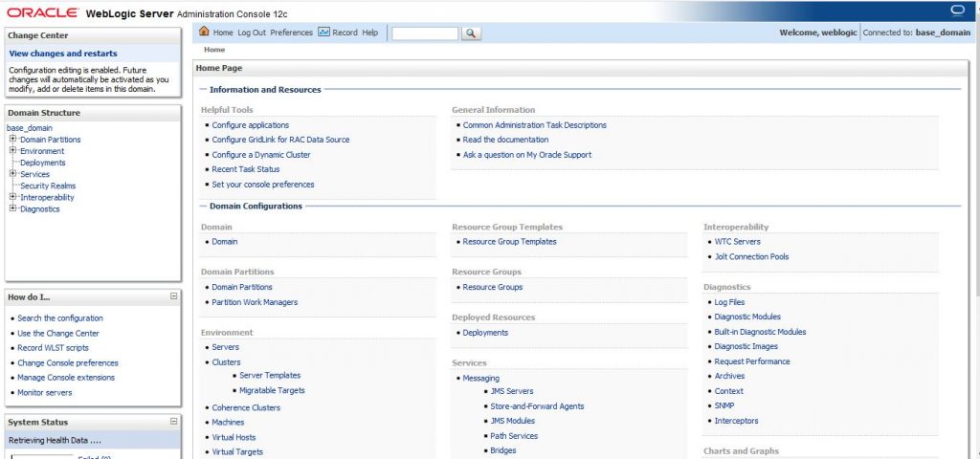This screenshot has height=459, width=980.
Task: Expand the Diagnostics tree node
Action: [x=12, y=208]
